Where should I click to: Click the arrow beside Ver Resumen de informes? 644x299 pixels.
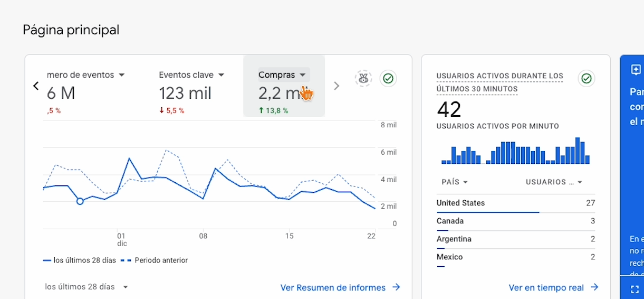coord(396,287)
